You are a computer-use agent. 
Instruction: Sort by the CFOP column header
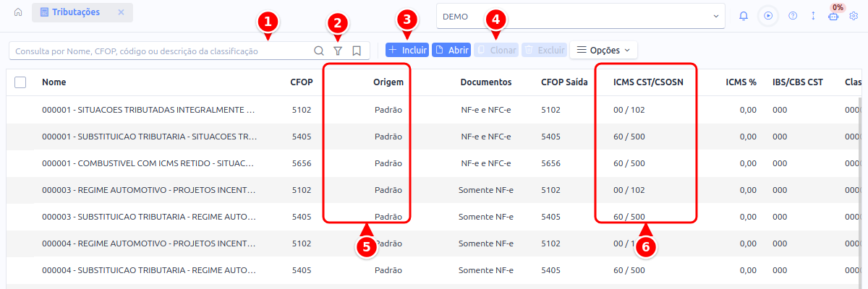click(x=302, y=82)
